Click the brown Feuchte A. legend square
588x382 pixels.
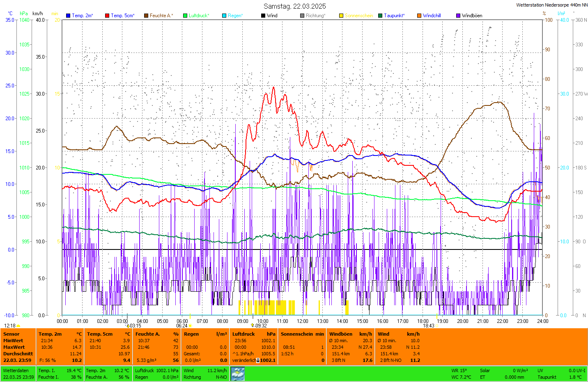tap(146, 16)
